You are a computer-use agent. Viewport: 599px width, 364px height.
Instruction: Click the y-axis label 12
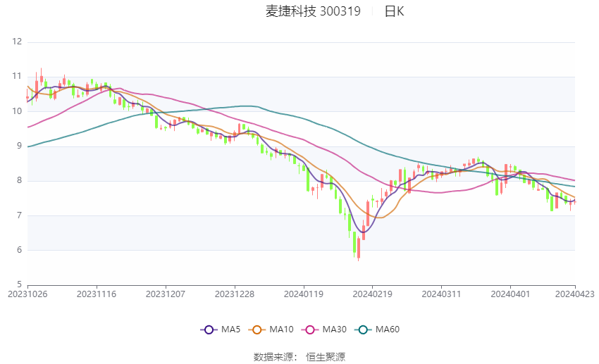point(18,42)
